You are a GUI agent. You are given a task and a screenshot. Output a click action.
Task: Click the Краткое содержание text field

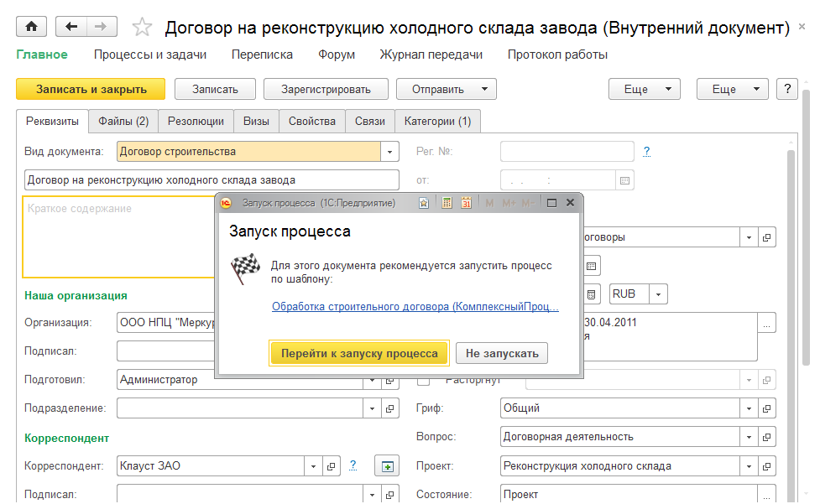coord(118,235)
